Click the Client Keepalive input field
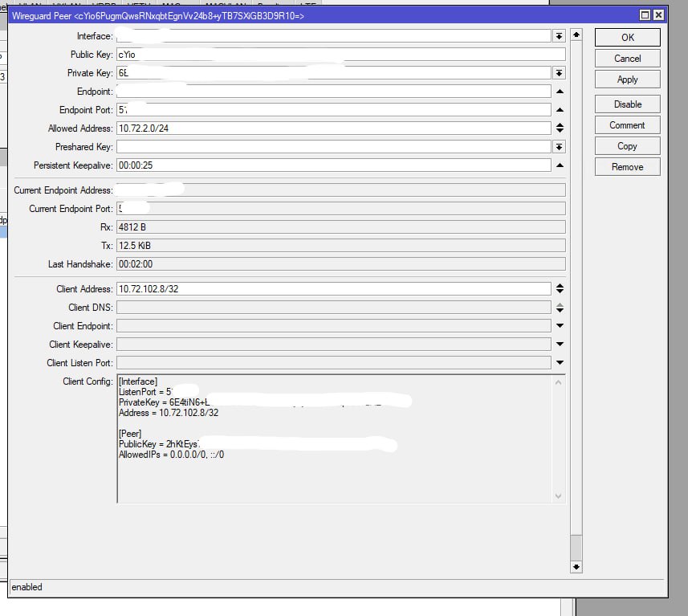Screen dimensions: 688x616 (x=333, y=345)
